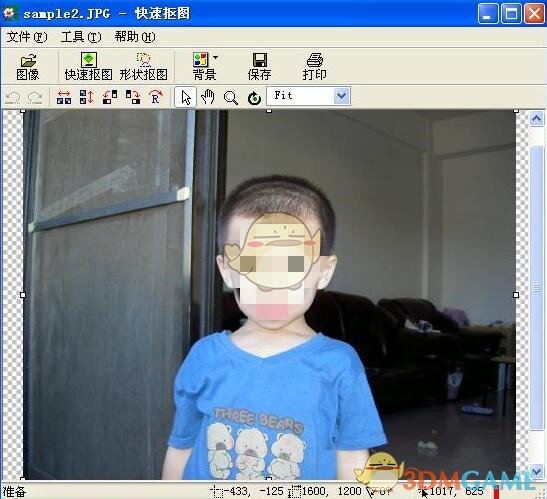Viewport: 547px width, 499px height.
Task: Flip the image vertically
Action: click(87, 97)
